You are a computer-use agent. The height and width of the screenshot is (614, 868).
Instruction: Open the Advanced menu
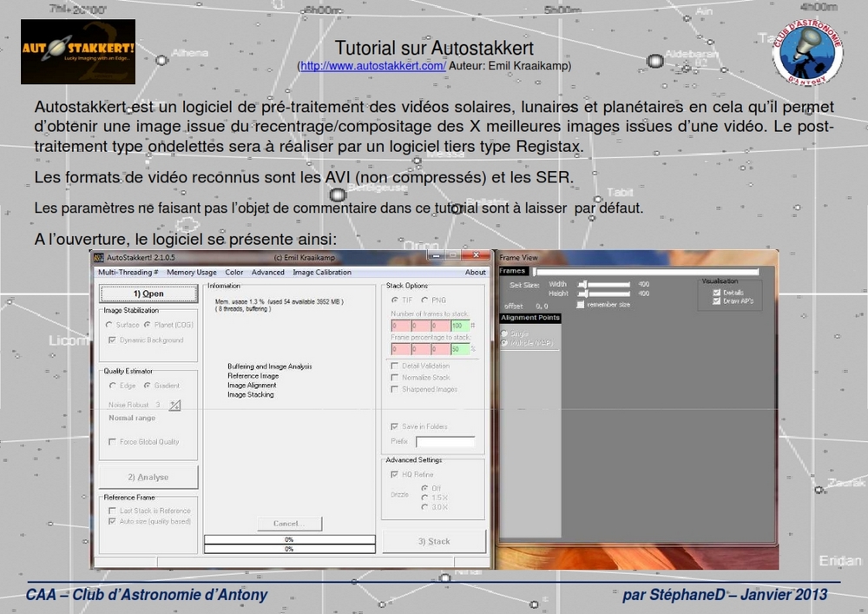coord(268,273)
